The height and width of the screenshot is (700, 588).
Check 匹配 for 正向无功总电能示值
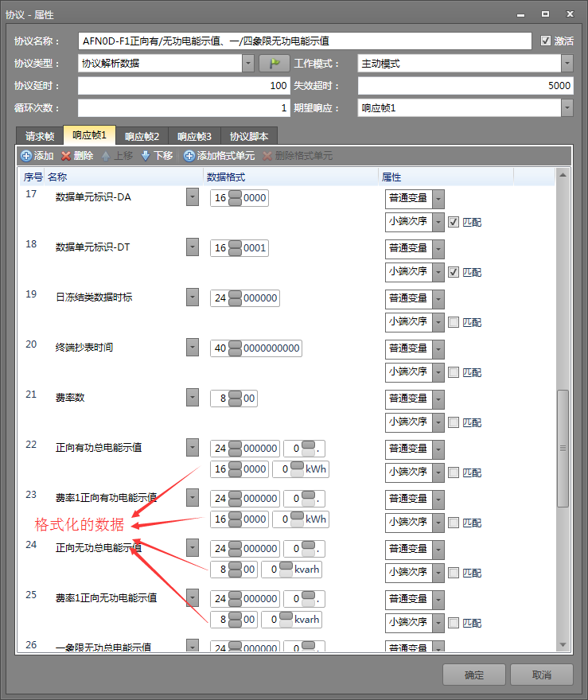(x=454, y=572)
